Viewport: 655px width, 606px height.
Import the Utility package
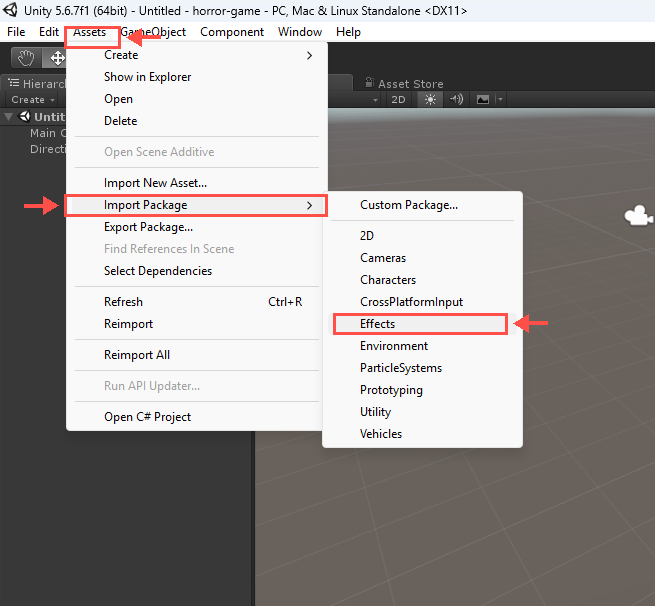tap(422, 412)
